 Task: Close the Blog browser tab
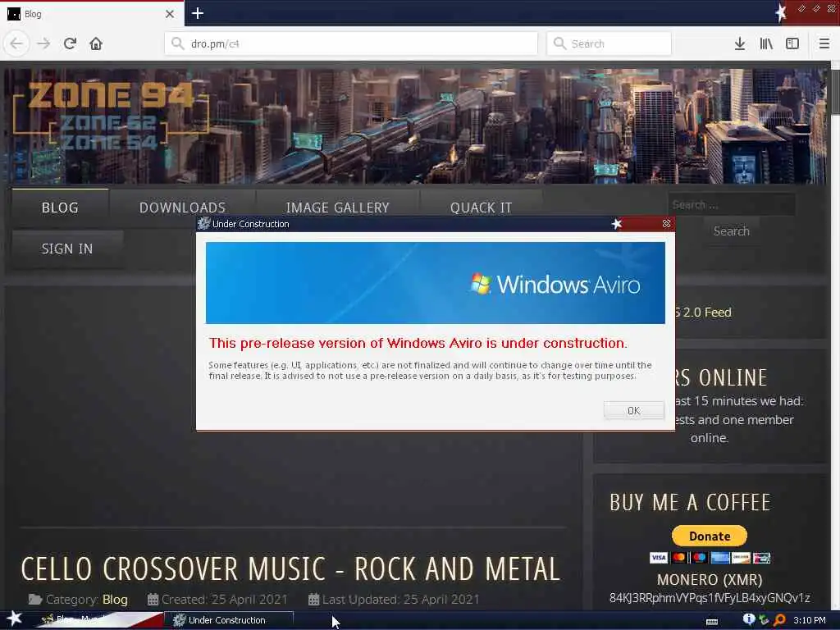pyautogui.click(x=170, y=14)
